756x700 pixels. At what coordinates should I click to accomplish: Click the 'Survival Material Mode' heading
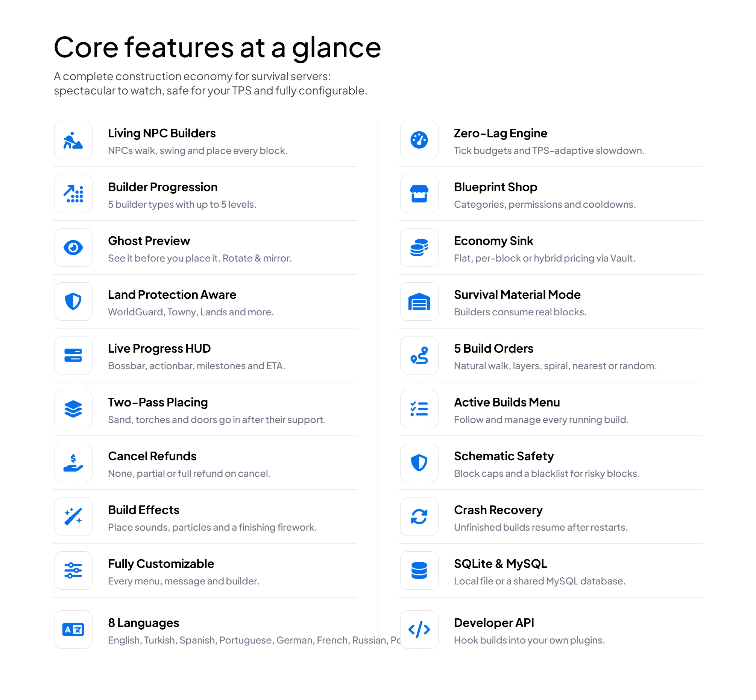(517, 295)
